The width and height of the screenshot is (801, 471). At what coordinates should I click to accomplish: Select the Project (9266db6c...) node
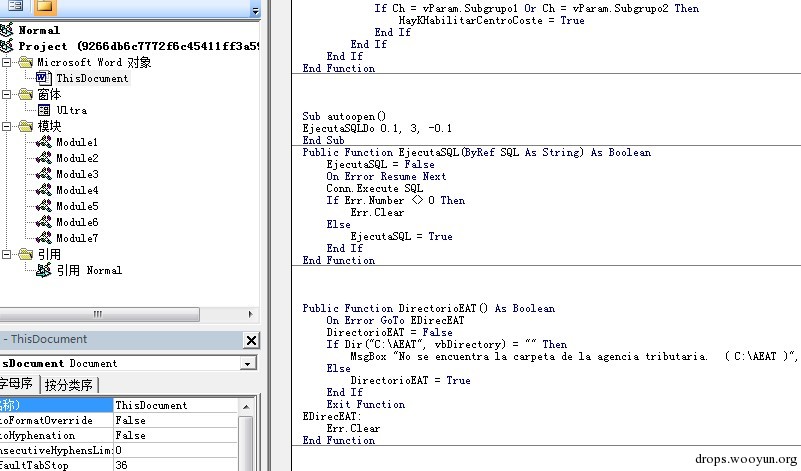[x=138, y=46]
